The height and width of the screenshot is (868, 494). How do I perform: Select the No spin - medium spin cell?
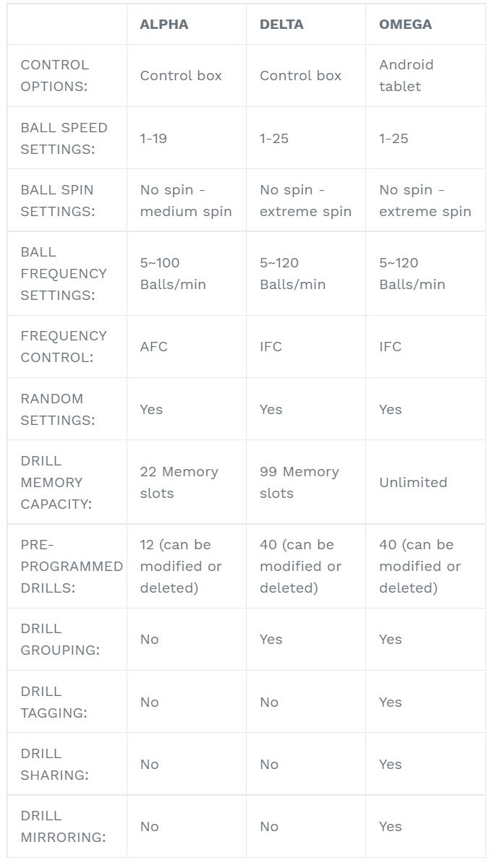coord(186,200)
